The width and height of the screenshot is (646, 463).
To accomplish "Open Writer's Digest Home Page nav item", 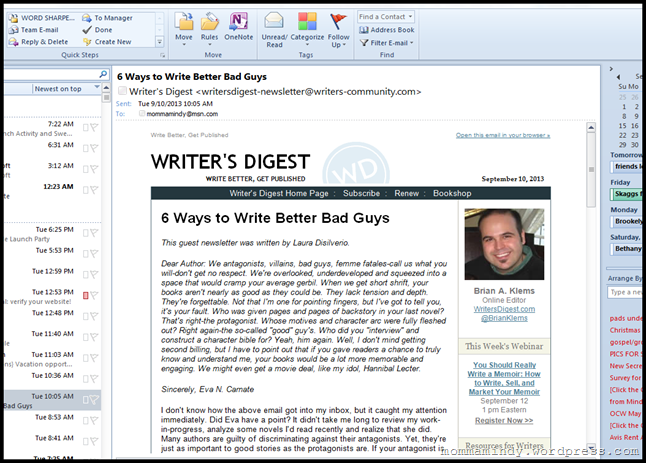I will pos(279,193).
